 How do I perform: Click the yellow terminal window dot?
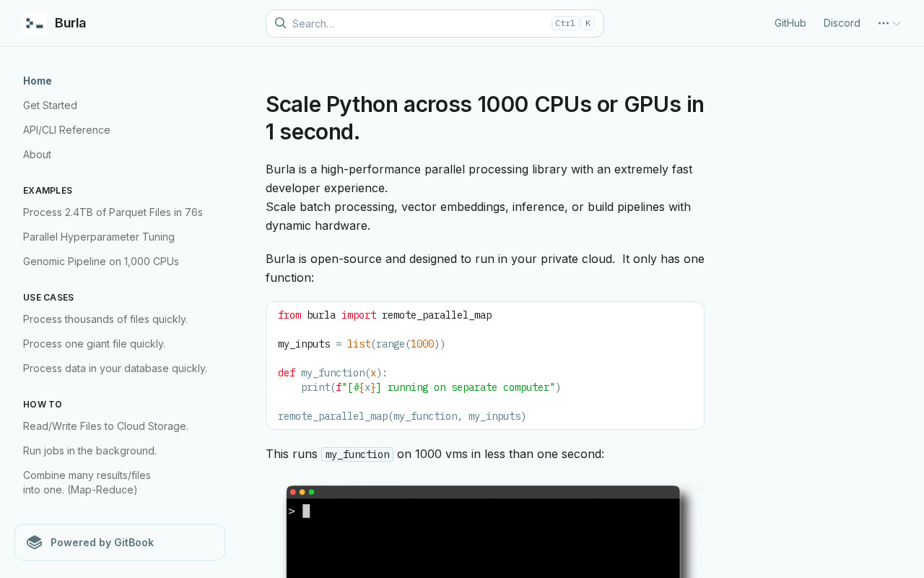click(x=302, y=492)
